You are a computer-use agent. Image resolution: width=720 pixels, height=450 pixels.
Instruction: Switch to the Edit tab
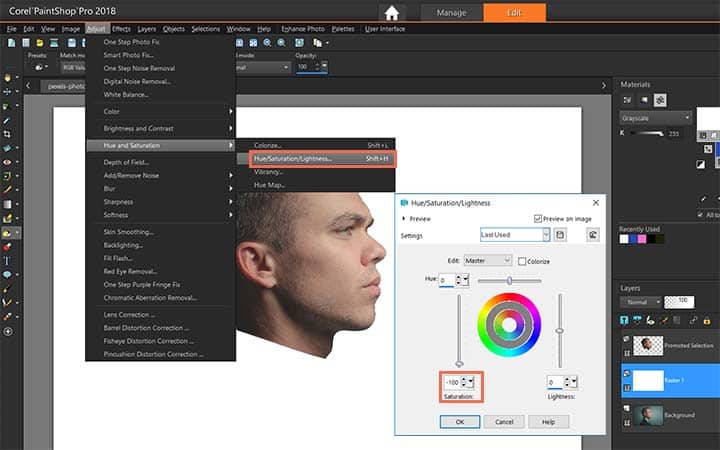pos(514,12)
